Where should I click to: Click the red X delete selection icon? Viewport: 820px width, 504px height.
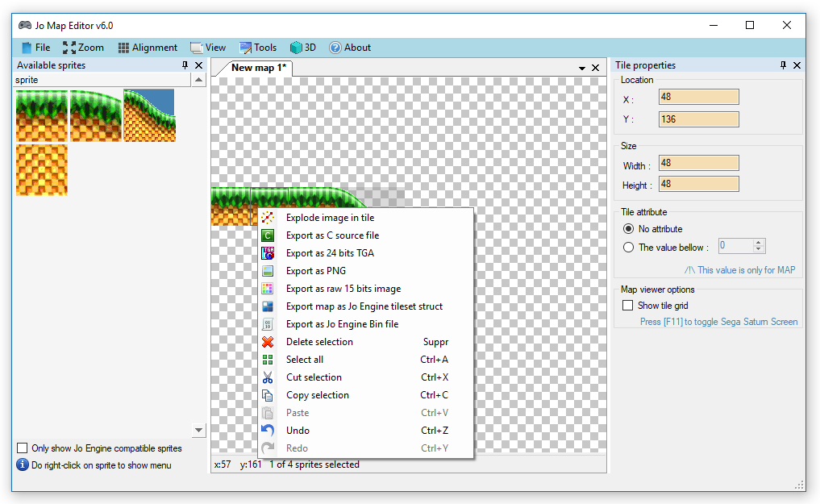(268, 342)
